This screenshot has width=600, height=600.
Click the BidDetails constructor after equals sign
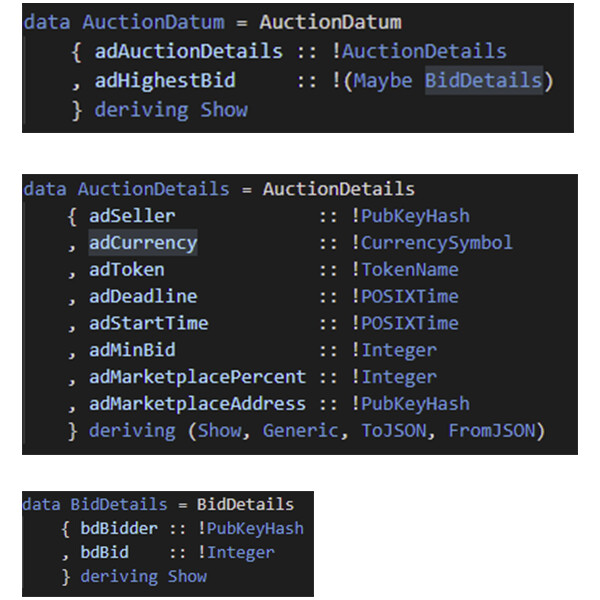click(245, 504)
